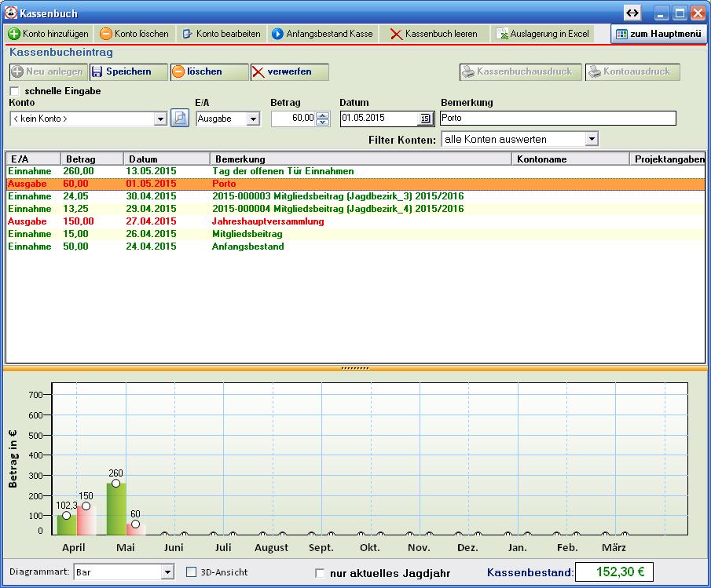The width and height of the screenshot is (711, 588).
Task: Click the splitter bar above the chart
Action: pyautogui.click(x=355, y=367)
